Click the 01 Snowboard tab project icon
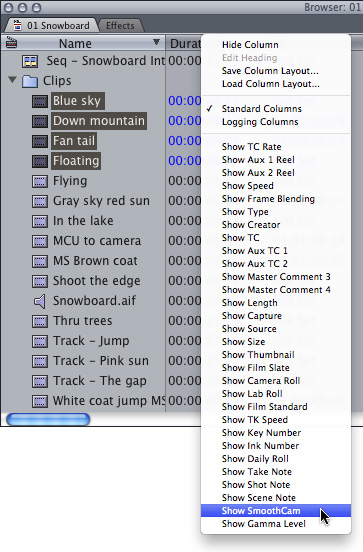The image size is (363, 552). coord(17,25)
